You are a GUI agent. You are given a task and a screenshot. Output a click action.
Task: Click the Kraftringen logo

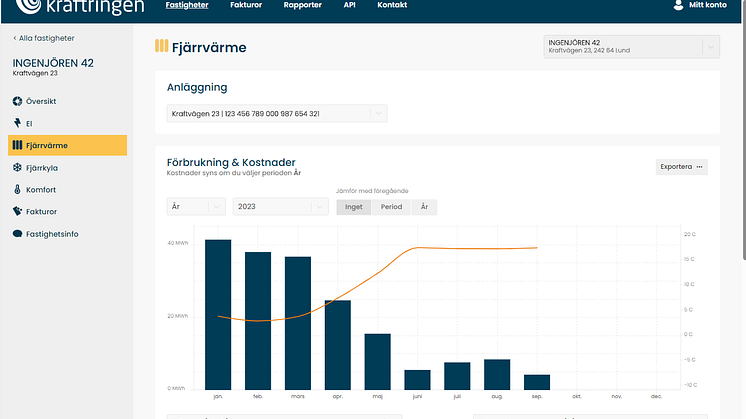(79, 7)
